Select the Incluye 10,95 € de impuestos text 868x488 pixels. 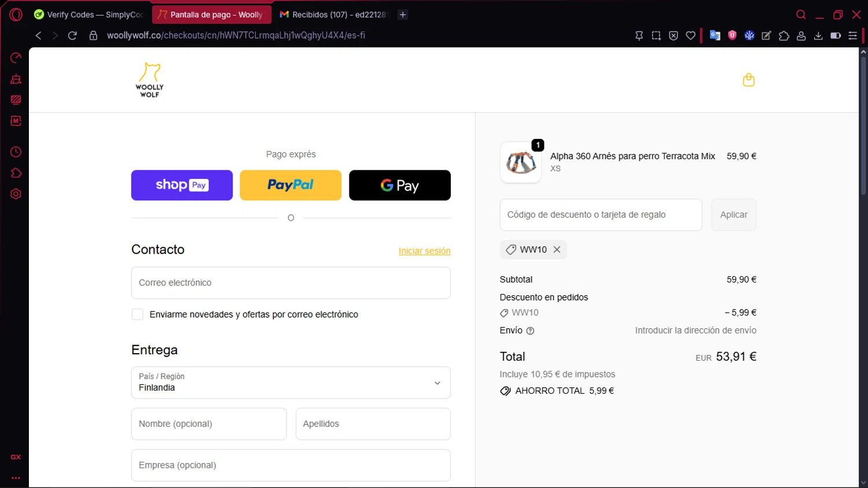pyautogui.click(x=557, y=375)
